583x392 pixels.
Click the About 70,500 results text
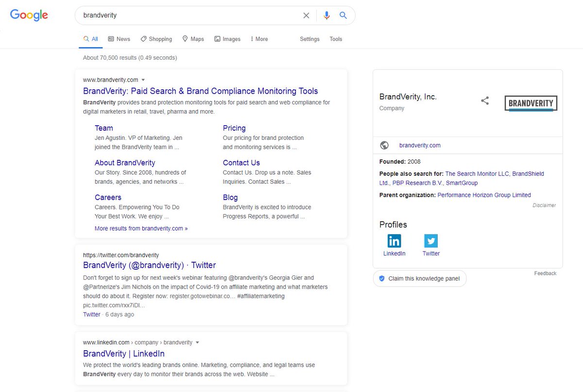pyautogui.click(x=130, y=58)
